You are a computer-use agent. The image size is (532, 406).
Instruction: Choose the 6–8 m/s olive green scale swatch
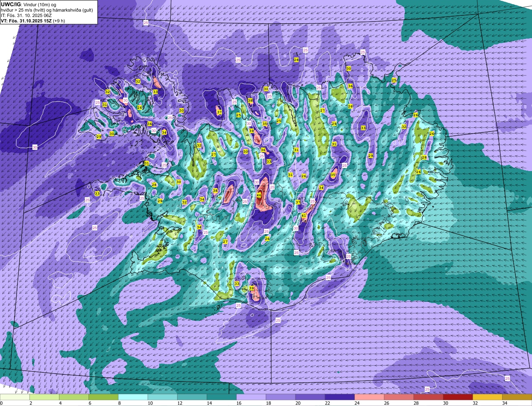[103, 397]
